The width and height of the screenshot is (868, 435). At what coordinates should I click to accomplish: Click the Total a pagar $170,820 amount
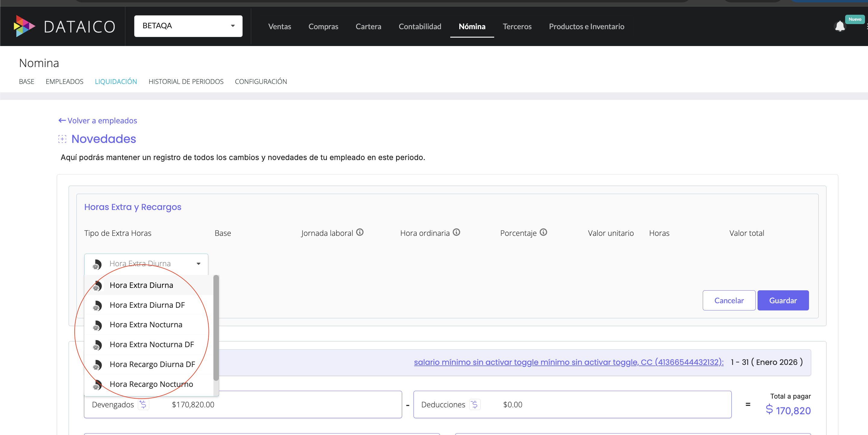[788, 410]
